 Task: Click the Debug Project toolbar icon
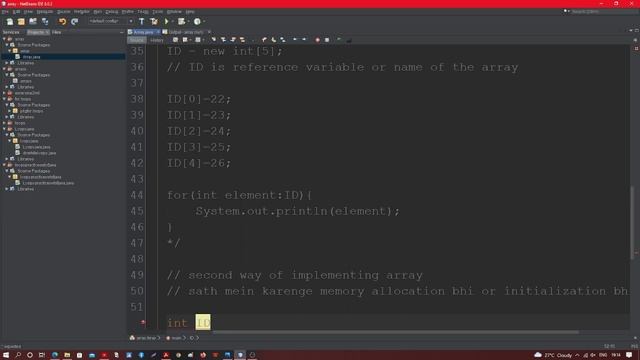coord(181,21)
